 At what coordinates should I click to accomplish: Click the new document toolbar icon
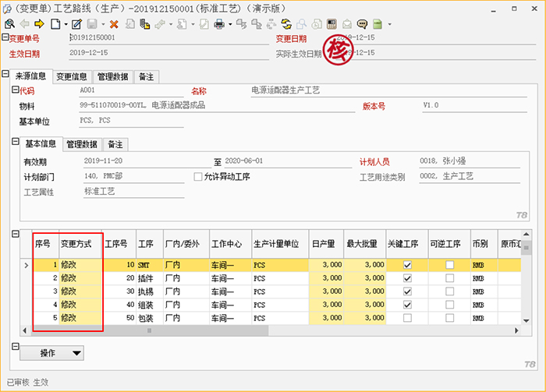click(x=55, y=24)
